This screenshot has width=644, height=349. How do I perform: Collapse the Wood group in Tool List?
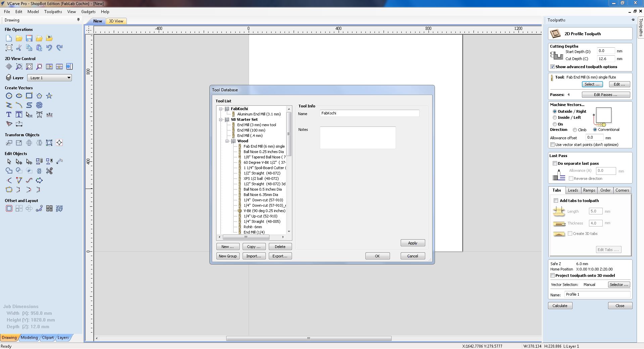coord(227,141)
